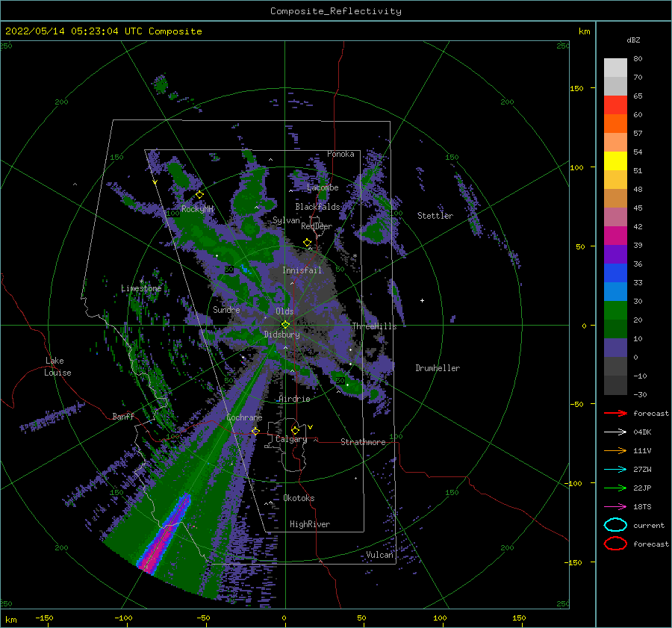The image size is (672, 628).
Task: Click the dark green swatch between 20 and 10
Action: (x=615, y=329)
